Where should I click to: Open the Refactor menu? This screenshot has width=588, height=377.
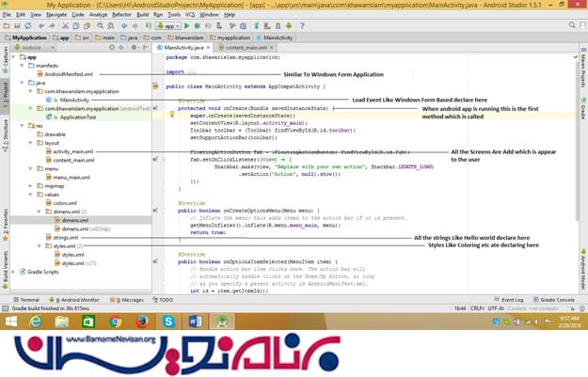click(x=121, y=15)
